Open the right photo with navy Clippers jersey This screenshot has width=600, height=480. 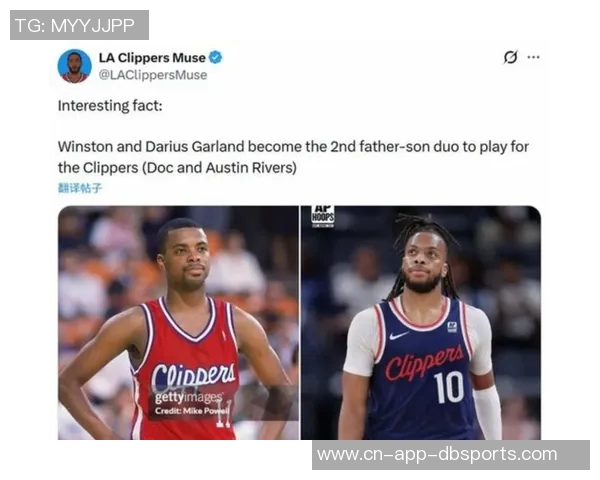pyautogui.click(x=421, y=323)
